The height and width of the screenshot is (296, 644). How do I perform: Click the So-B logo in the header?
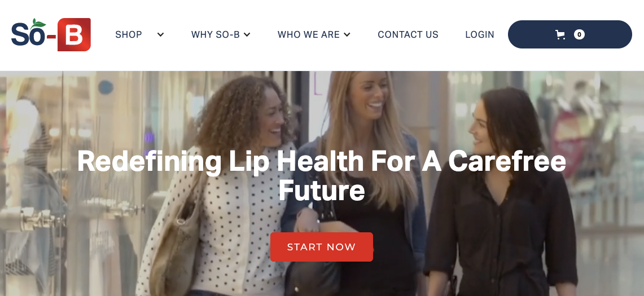(x=51, y=34)
